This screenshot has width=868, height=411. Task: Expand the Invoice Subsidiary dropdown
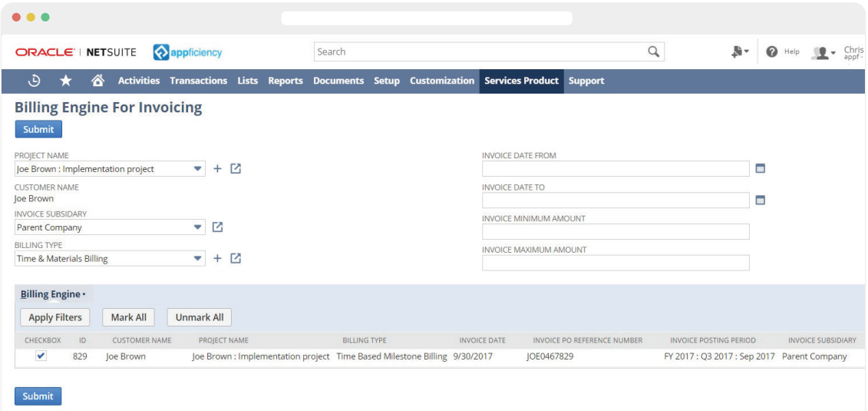tap(197, 227)
